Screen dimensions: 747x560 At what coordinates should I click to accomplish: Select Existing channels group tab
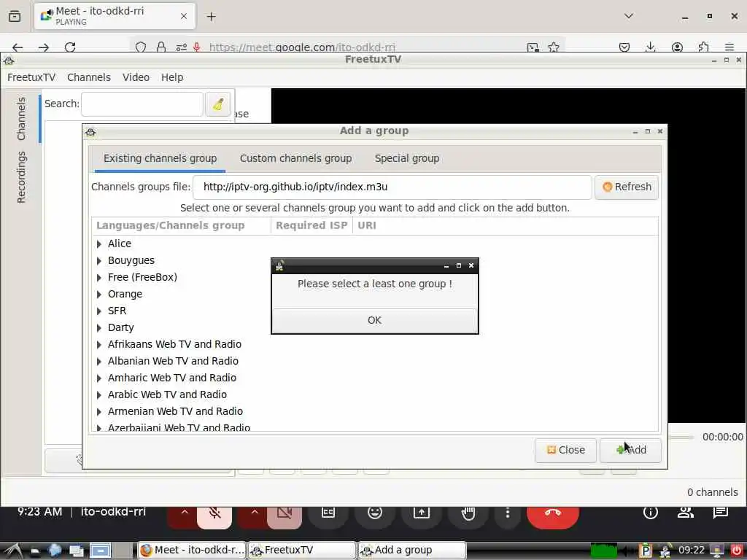click(160, 158)
